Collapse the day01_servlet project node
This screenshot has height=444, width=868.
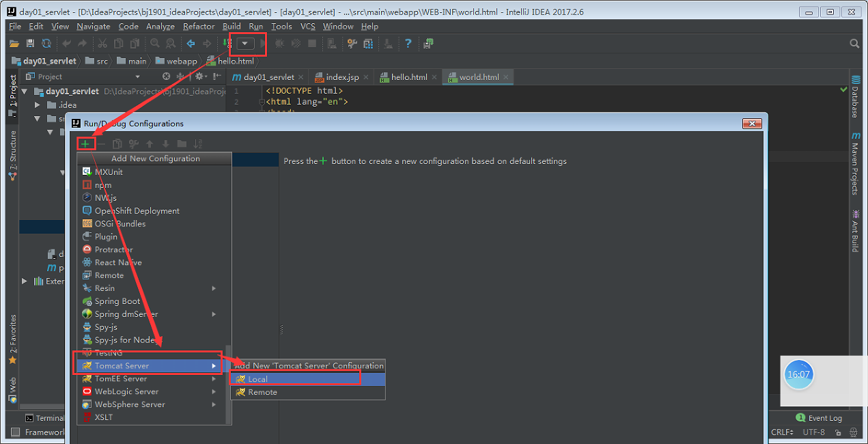25,92
